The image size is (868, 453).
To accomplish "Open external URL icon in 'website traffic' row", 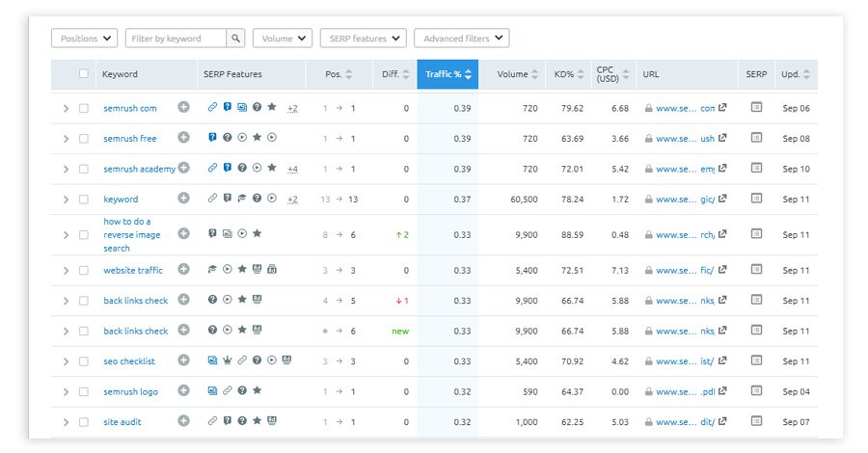I will coord(722,269).
